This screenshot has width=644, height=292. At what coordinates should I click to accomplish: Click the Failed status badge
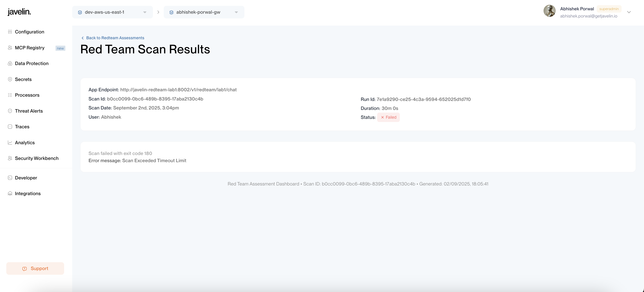coord(389,117)
